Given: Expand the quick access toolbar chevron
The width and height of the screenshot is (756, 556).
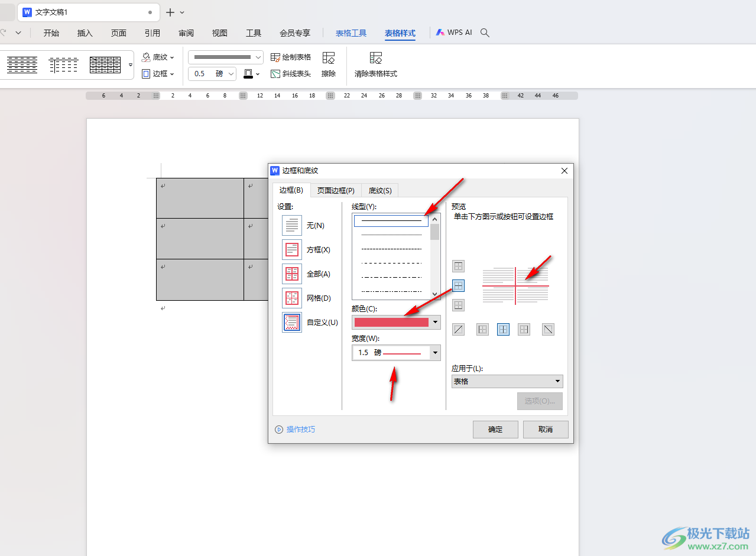Looking at the screenshot, I should pos(18,33).
